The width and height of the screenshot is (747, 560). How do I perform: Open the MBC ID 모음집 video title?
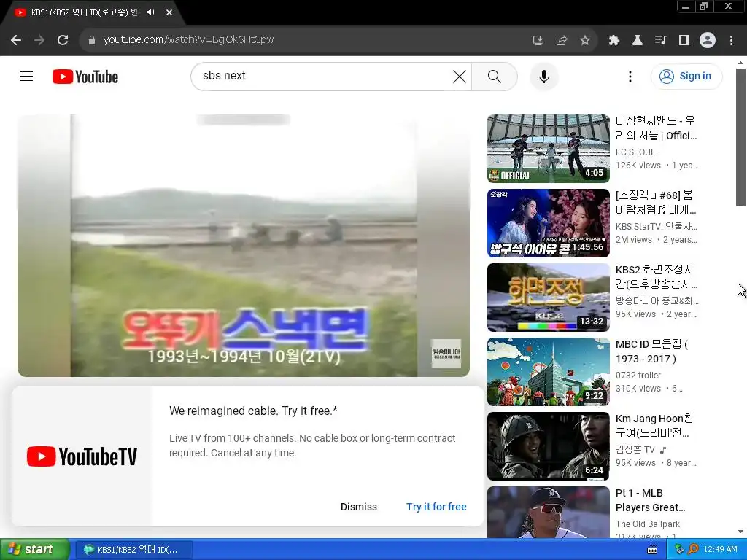[x=651, y=351]
